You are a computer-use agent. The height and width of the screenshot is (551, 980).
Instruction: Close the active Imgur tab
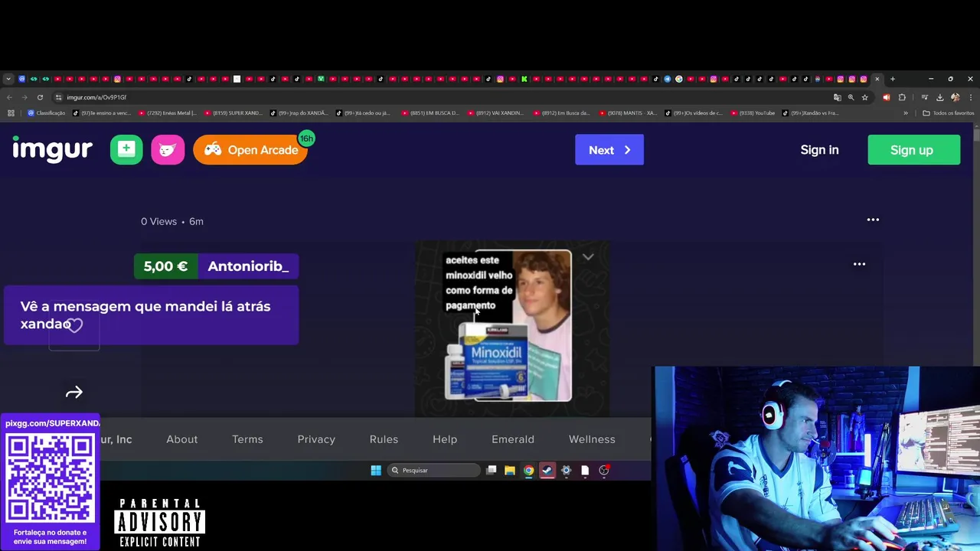pos(877,79)
